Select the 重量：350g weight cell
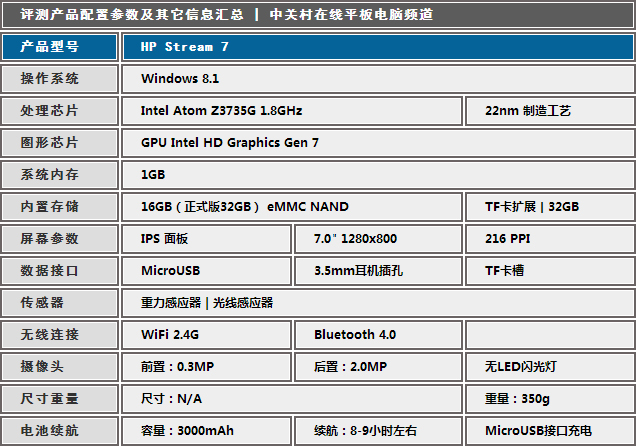This screenshot has width=636, height=446. [x=548, y=399]
